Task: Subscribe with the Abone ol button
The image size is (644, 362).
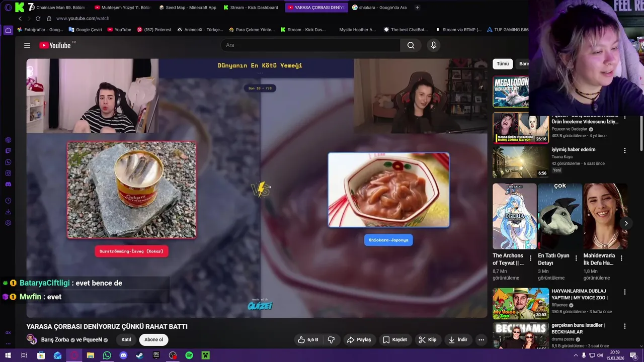Action: point(153,340)
